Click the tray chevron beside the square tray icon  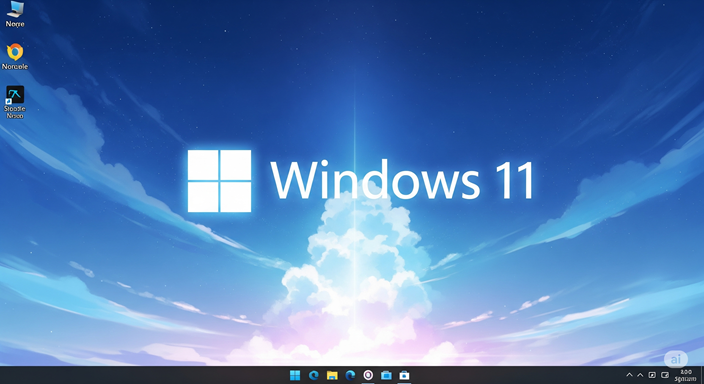(x=640, y=375)
